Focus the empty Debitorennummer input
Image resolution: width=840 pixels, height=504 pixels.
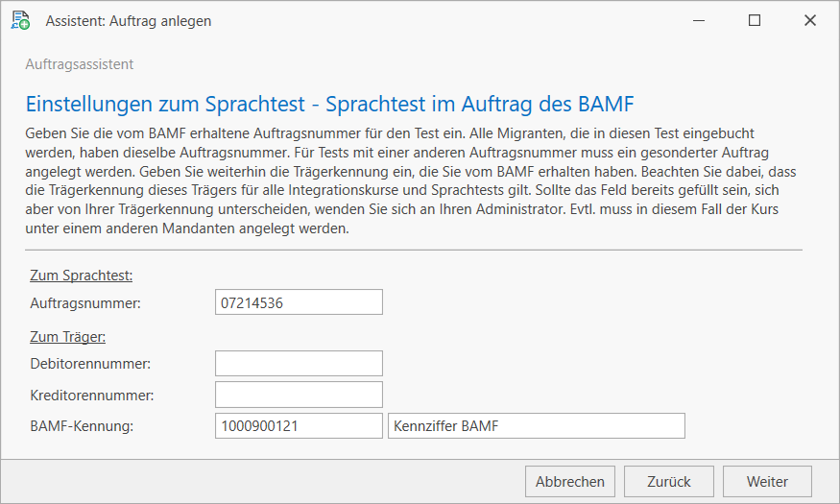[x=299, y=363]
